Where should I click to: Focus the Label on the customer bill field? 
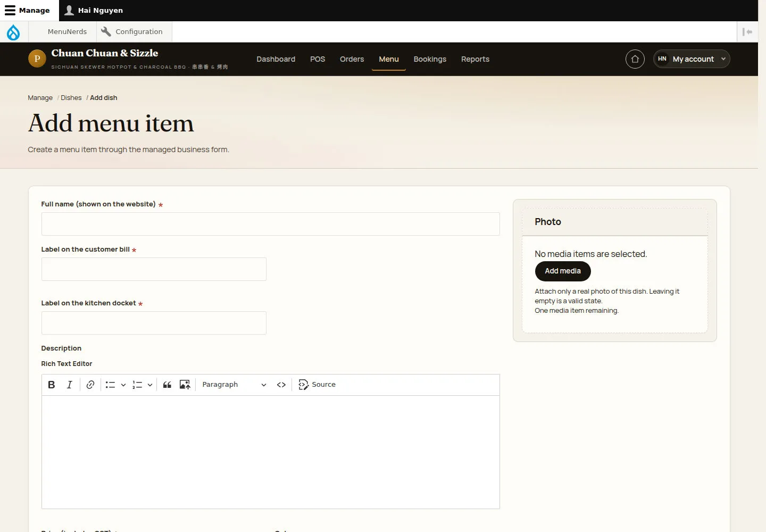click(154, 269)
